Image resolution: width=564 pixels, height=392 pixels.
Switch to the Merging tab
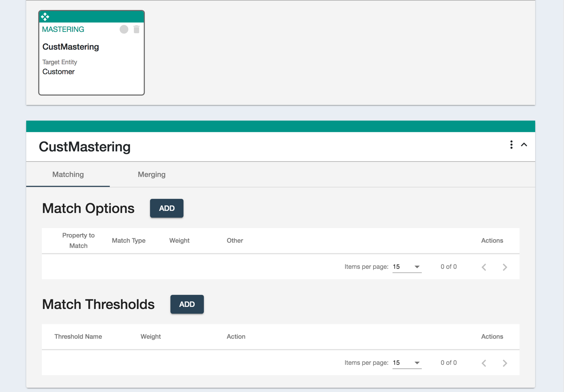tap(151, 174)
